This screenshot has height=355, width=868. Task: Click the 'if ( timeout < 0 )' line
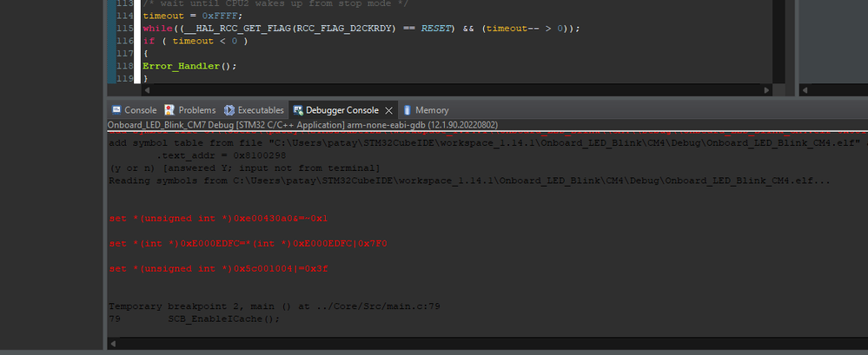click(x=195, y=41)
